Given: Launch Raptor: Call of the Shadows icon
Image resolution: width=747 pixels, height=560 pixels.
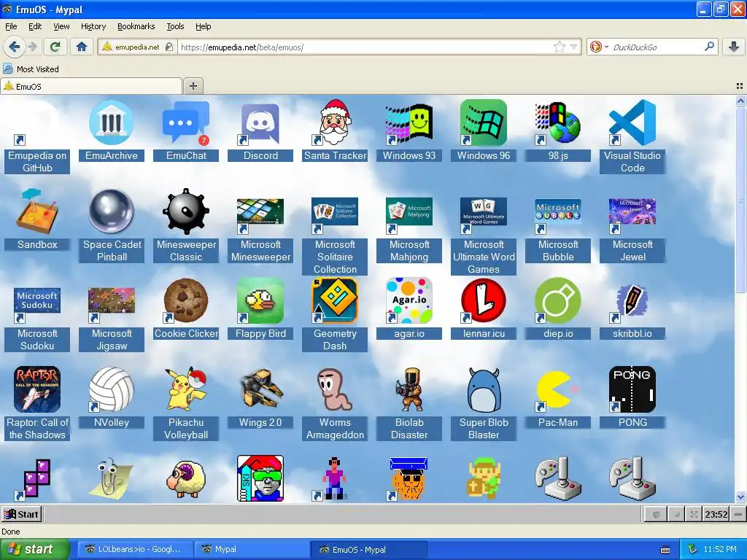Looking at the screenshot, I should click(37, 389).
